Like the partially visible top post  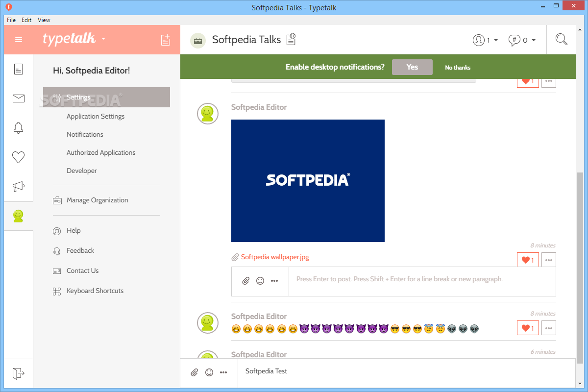(x=528, y=83)
